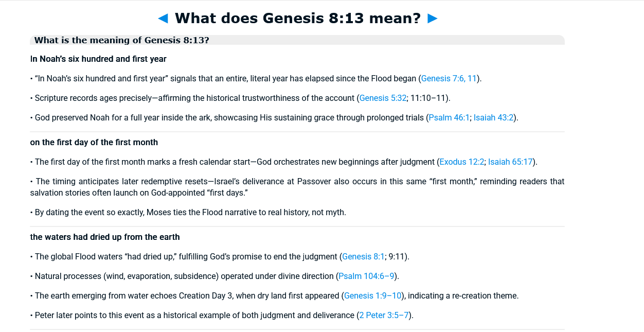Click the 'on the first day of the first month' heading
Viewport: 644px width, 332px height.
[94, 143]
